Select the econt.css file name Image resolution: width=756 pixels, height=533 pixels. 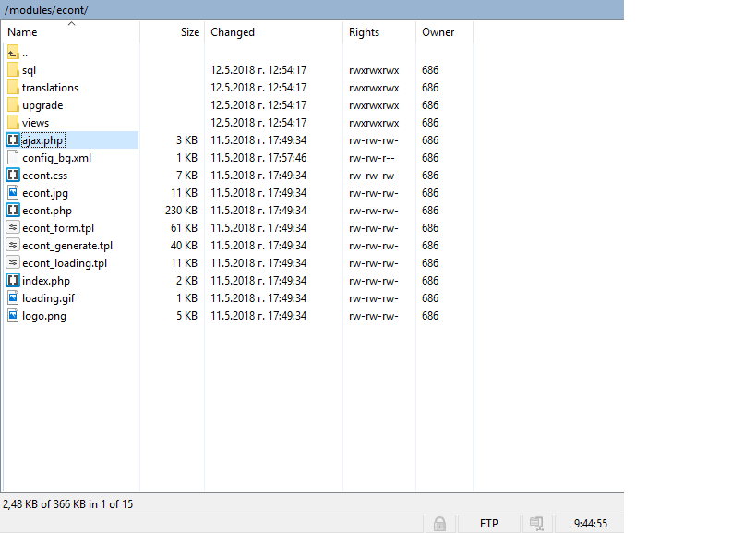pyautogui.click(x=45, y=176)
